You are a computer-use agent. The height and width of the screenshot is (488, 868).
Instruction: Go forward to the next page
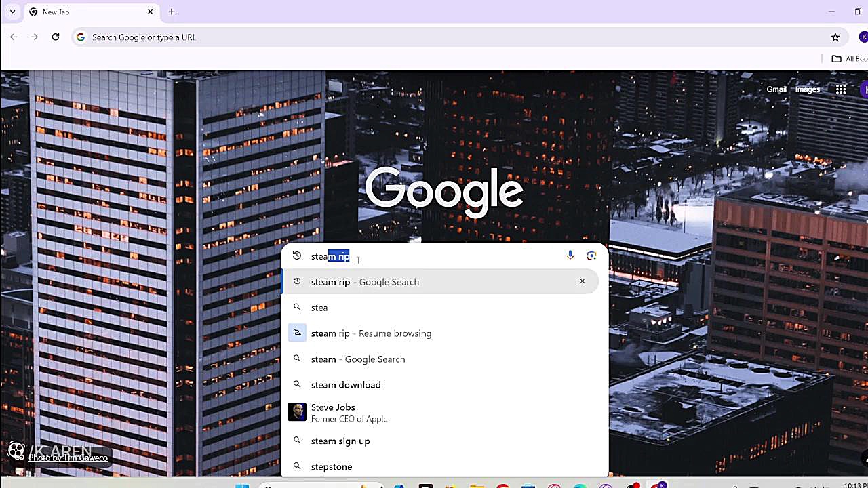pyautogui.click(x=35, y=37)
